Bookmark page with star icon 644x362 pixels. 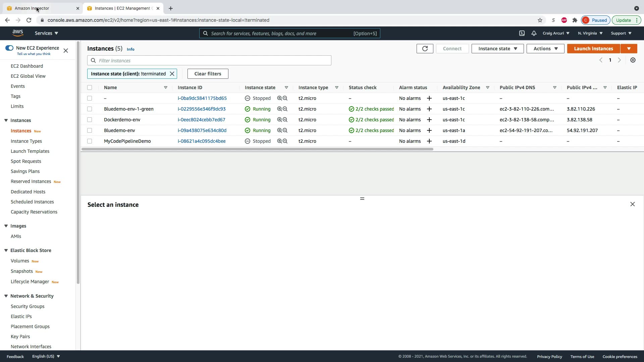click(x=540, y=20)
